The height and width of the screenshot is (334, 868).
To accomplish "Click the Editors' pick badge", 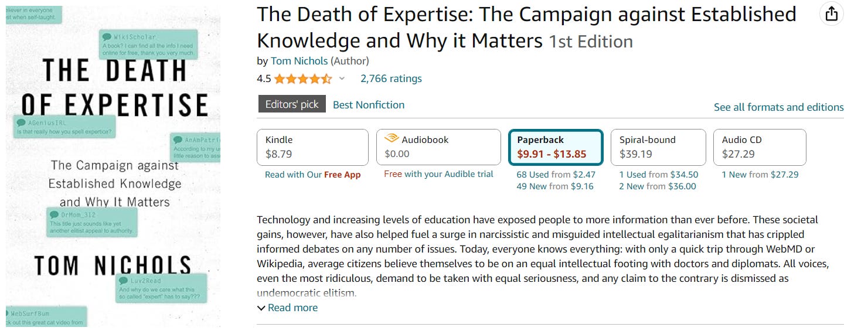I will 292,104.
